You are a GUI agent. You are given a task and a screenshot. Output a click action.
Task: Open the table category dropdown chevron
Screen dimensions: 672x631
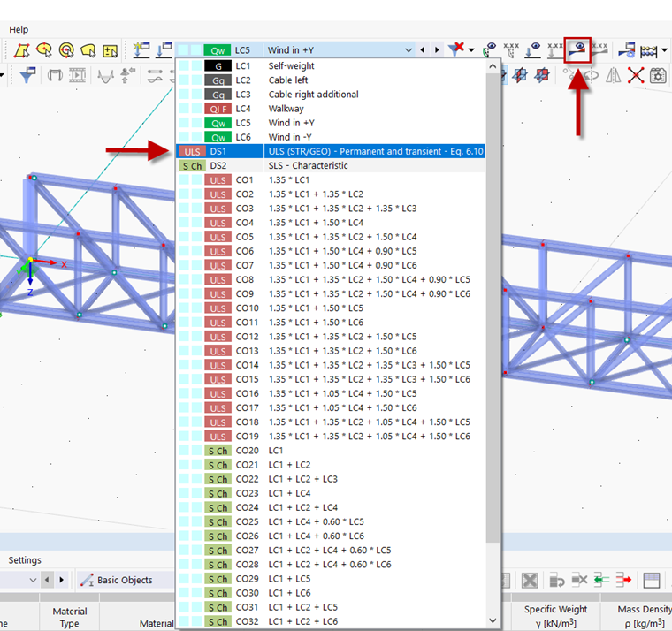33,580
